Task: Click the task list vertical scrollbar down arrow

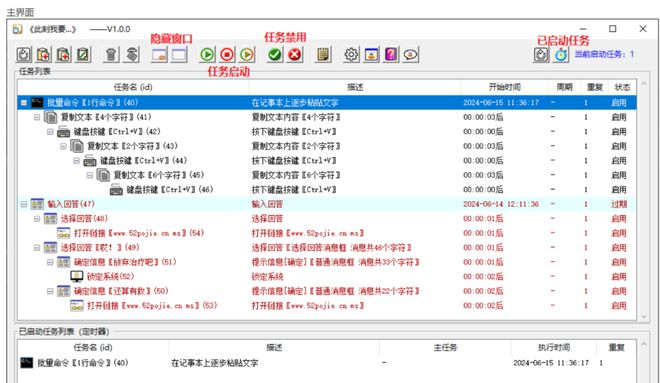Action: pyautogui.click(x=644, y=317)
